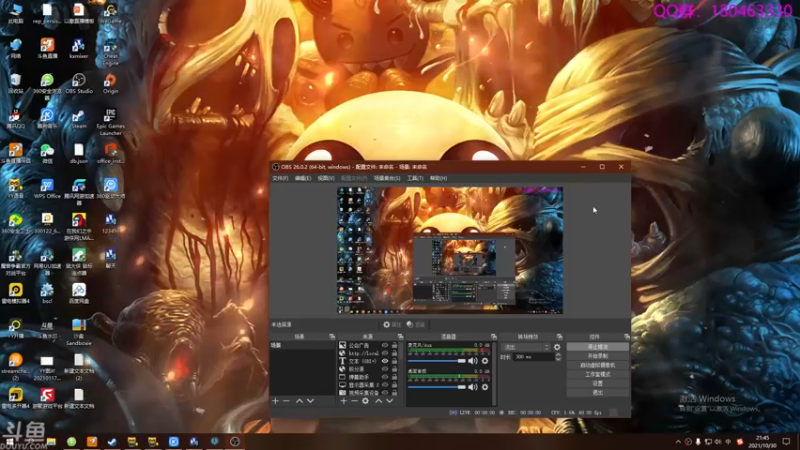Open the Epic Games Launcher desktop icon
Image resolution: width=800 pixels, height=450 pixels.
click(x=110, y=122)
